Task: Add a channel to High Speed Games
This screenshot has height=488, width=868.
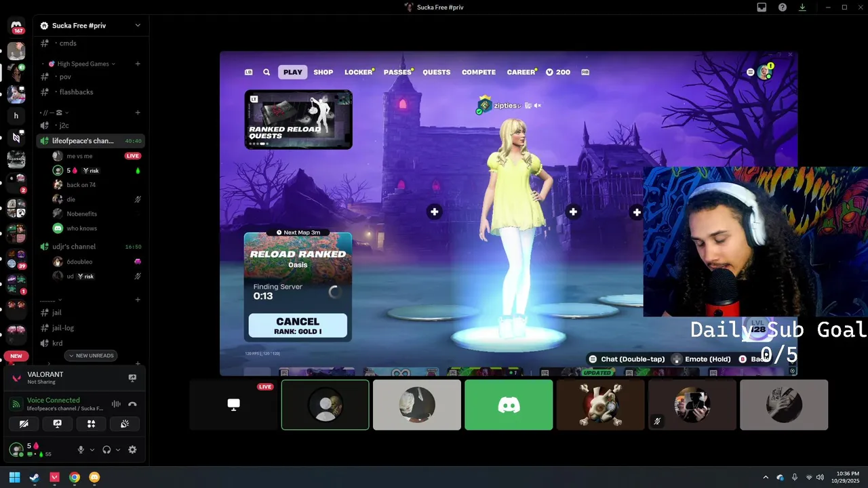Action: coord(138,64)
